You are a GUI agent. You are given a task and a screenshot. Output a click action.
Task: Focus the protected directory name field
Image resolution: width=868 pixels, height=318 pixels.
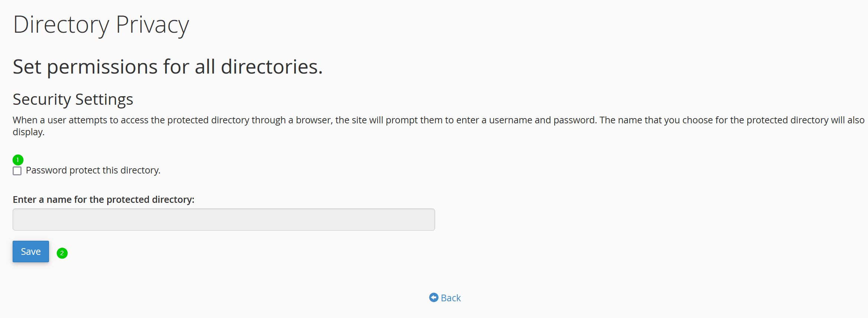[224, 220]
